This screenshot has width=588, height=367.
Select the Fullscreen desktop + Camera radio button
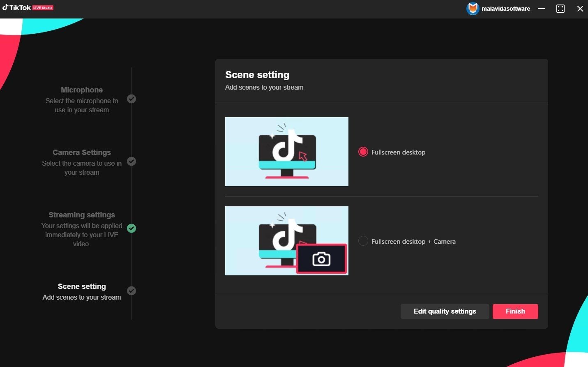[363, 241]
